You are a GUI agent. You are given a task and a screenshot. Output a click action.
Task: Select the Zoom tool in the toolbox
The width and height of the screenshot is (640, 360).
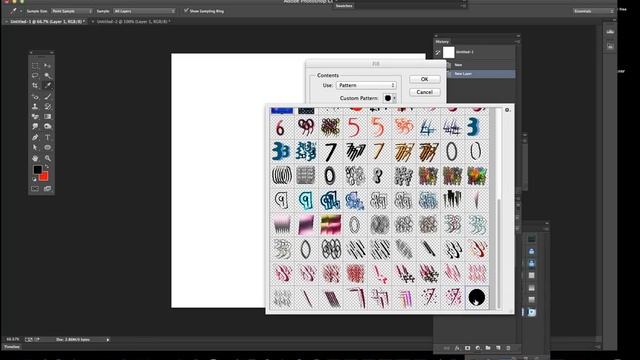pyautogui.click(x=48, y=158)
